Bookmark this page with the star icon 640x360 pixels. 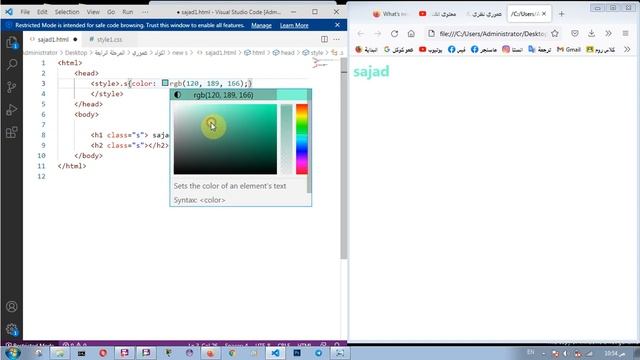pyautogui.click(x=555, y=33)
